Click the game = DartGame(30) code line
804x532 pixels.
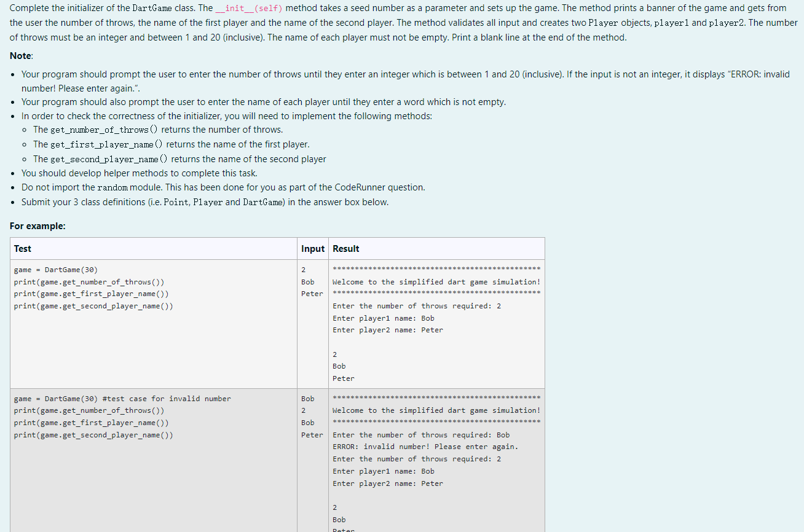[x=55, y=270]
